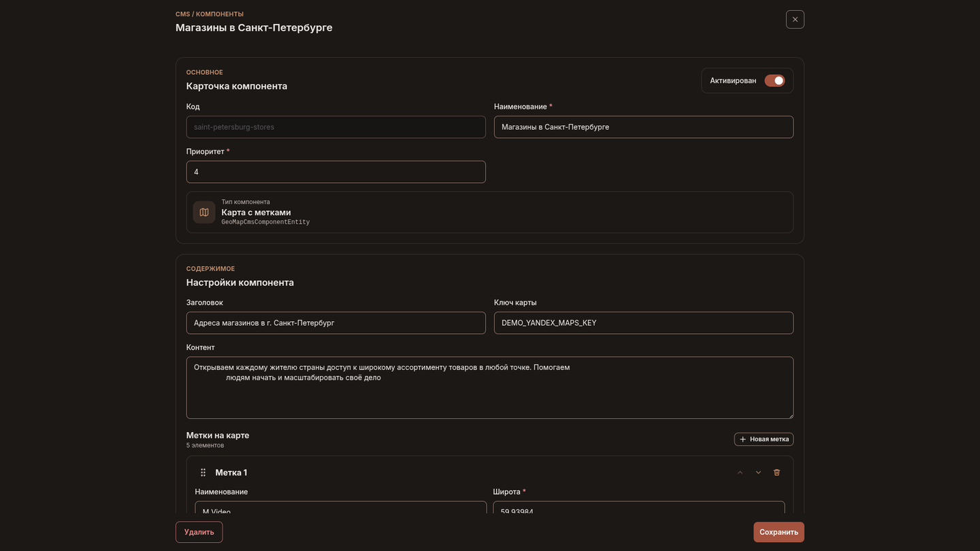
Task: Click inside the Контент text area
Action: (490, 388)
